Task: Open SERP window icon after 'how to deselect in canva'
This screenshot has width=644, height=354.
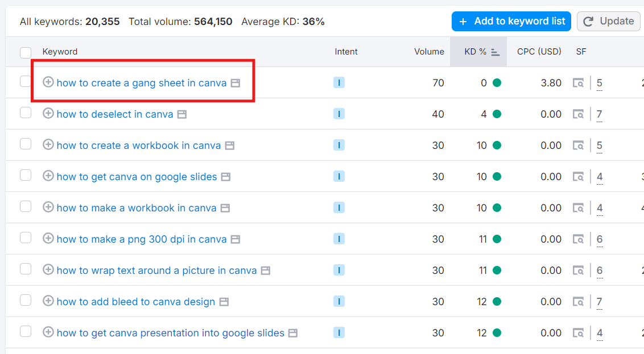Action: click(x=182, y=114)
